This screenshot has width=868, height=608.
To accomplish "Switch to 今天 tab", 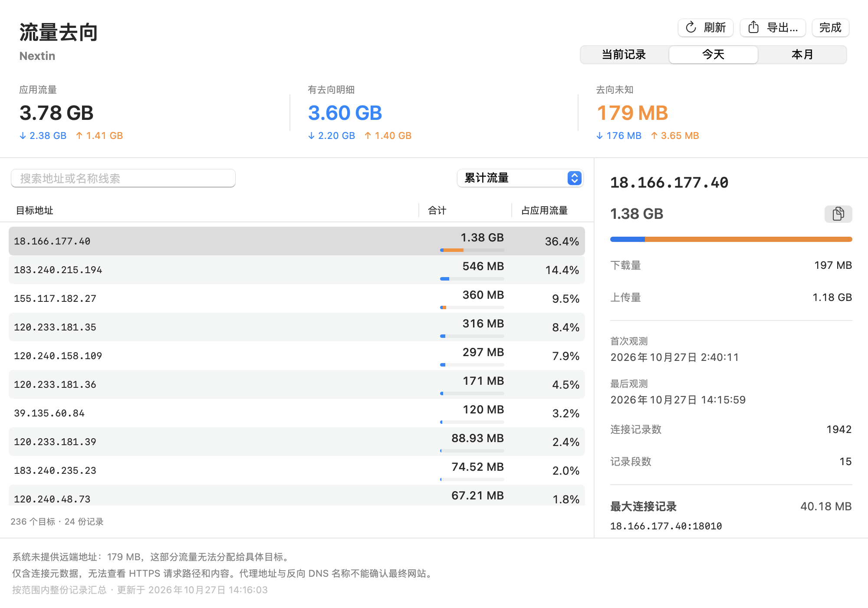I will coord(713,55).
